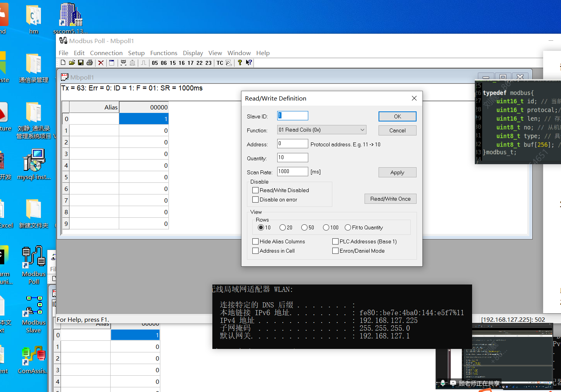
Task: Open the hm desktop folder icon
Action: [x=34, y=19]
